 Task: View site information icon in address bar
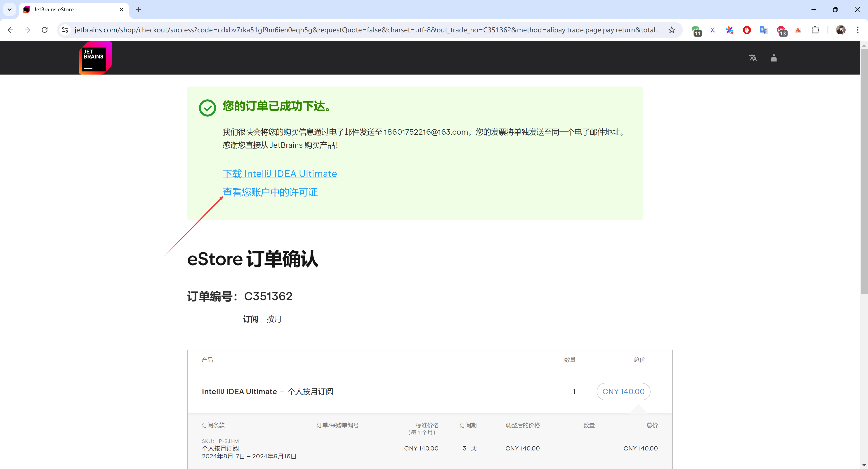[x=65, y=30]
